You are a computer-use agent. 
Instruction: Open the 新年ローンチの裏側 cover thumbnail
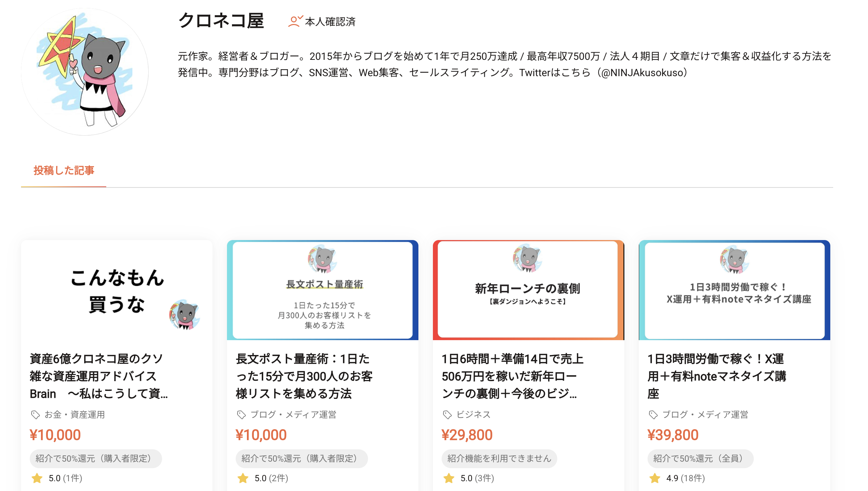click(x=528, y=290)
